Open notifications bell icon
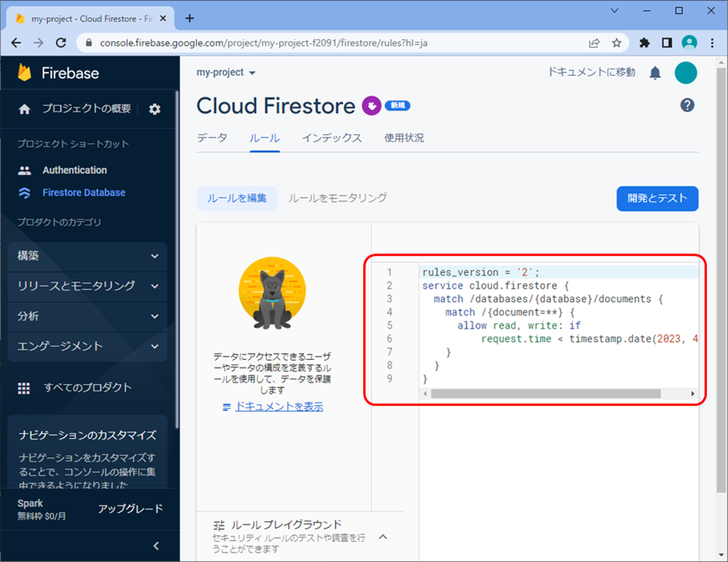 click(655, 73)
